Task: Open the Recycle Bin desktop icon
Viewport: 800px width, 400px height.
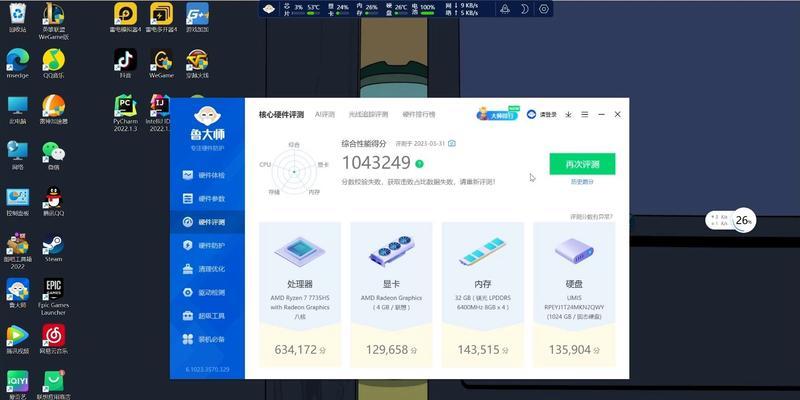Action: [17, 17]
